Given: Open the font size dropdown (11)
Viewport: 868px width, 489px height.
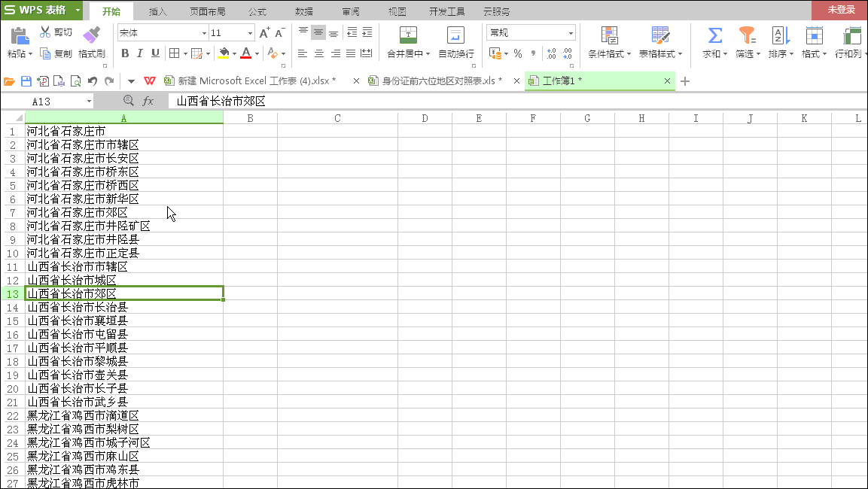Looking at the screenshot, I should [250, 33].
